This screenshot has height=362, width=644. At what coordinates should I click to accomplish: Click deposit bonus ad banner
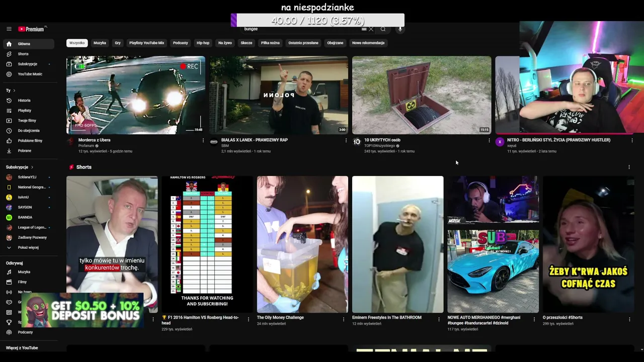(83, 310)
